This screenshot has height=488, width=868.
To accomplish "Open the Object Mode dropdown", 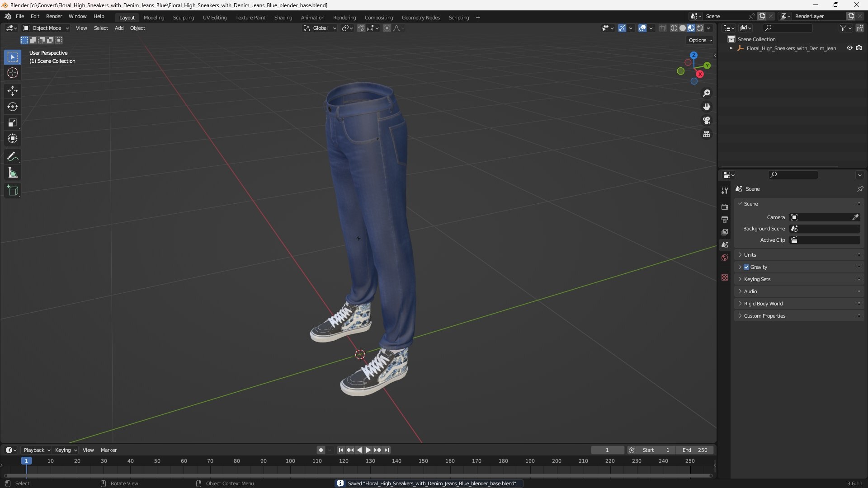I will [x=46, y=28].
